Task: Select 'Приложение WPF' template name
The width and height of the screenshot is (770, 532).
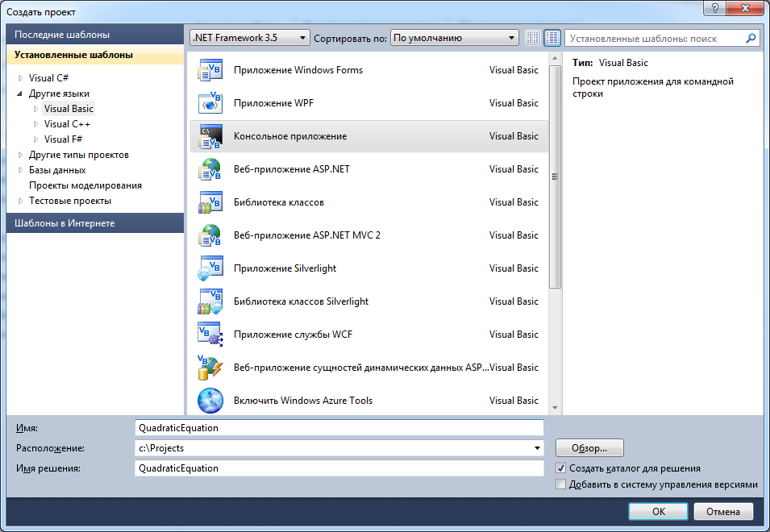Action: click(x=273, y=103)
